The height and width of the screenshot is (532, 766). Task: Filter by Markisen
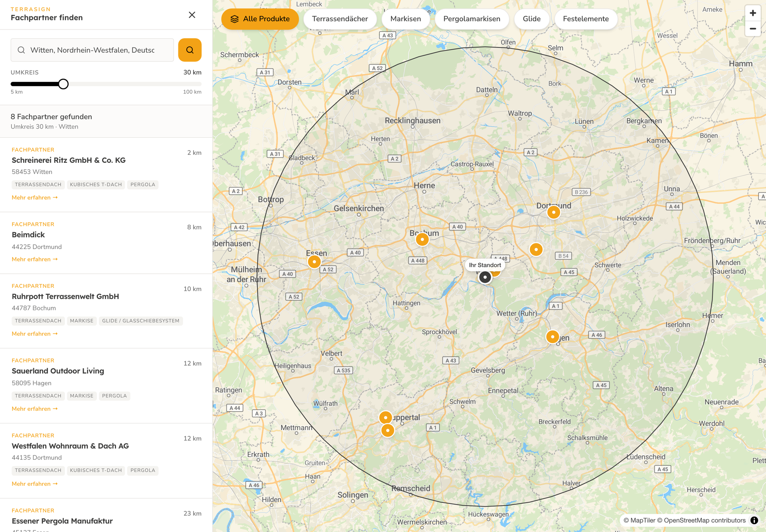(x=406, y=19)
